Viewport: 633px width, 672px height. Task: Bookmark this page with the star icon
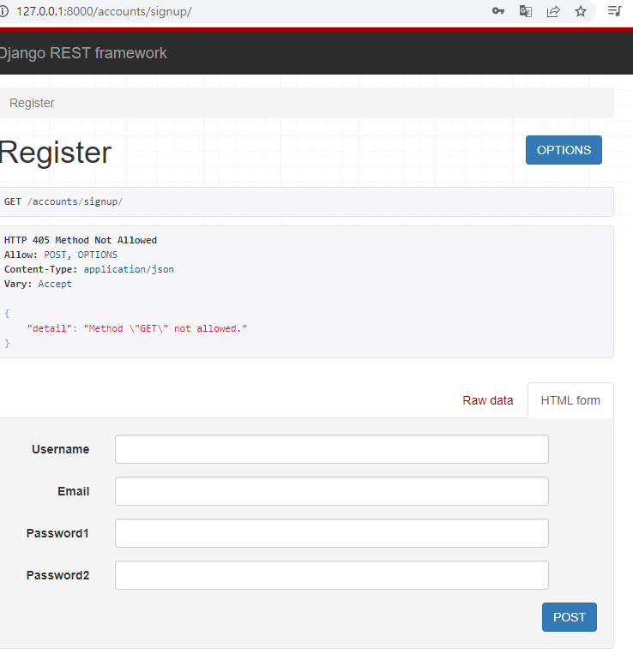pos(580,11)
